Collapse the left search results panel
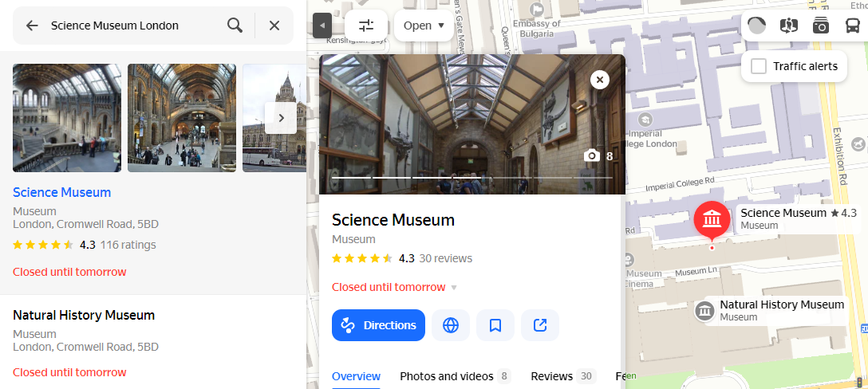Screen dimensions: 868x389 coord(322,26)
